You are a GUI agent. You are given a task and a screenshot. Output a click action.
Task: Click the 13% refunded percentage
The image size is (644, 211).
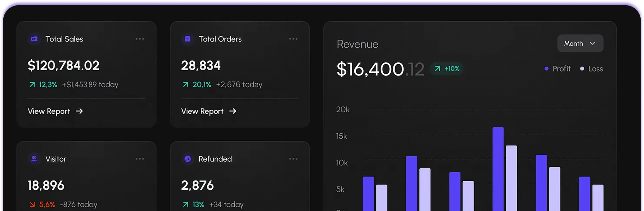198,204
